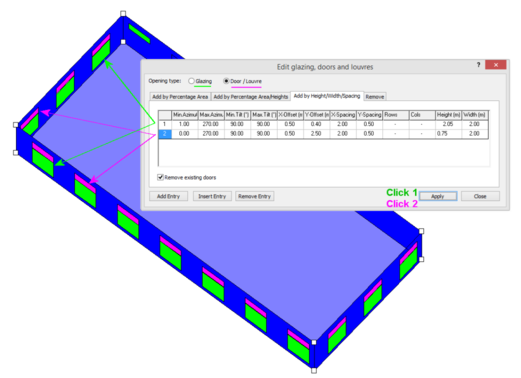521x378 pixels.
Task: Switch to Add by Percentage Area/Heights tab
Action: pos(251,97)
